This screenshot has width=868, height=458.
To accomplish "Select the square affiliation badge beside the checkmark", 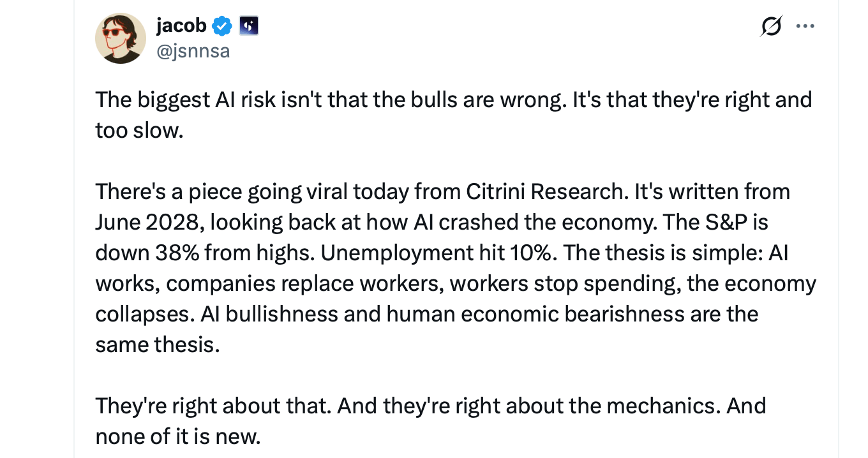I will point(248,26).
